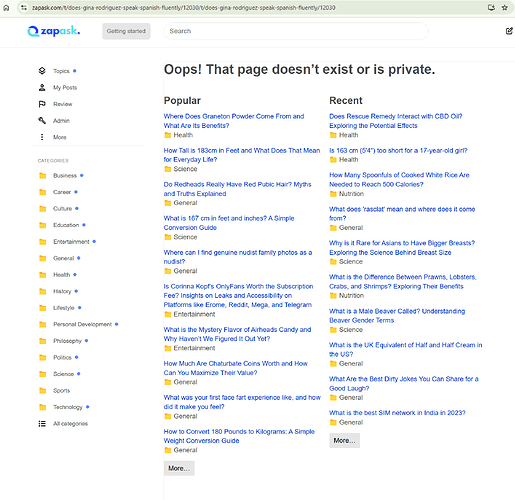Click the Technology folder icon
515x500 pixels.
(43, 407)
